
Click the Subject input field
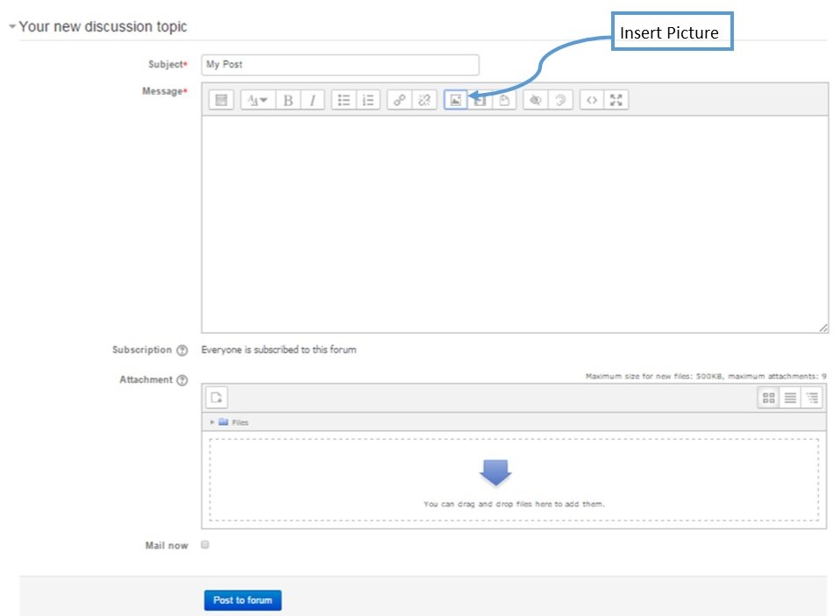point(340,65)
